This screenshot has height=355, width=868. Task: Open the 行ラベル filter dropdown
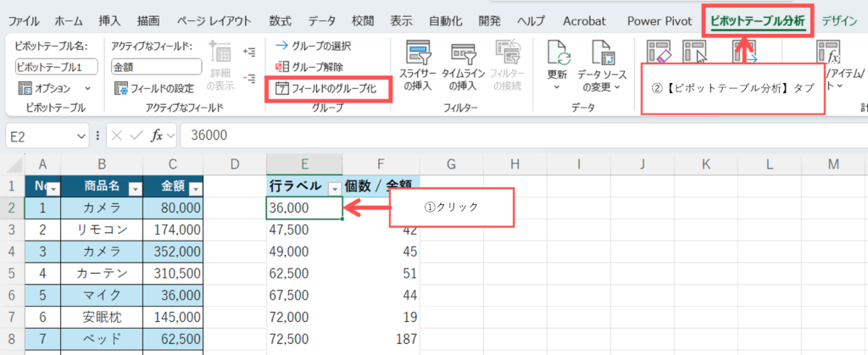tap(334, 189)
